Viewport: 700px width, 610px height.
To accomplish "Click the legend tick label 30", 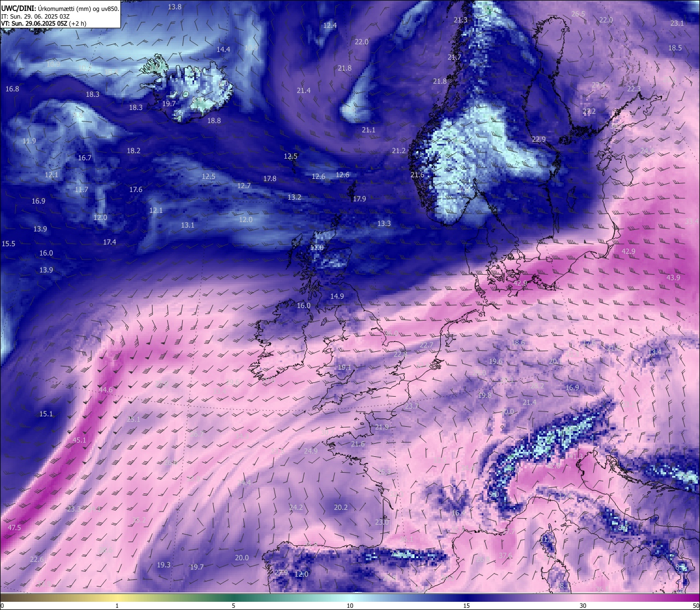I will [583, 606].
